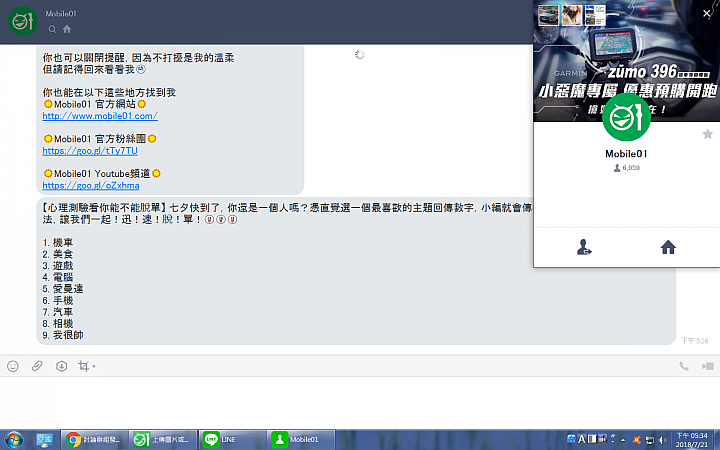Image resolution: width=720 pixels, height=450 pixels.
Task: Switch to LINE taskbar window
Action: point(232,439)
